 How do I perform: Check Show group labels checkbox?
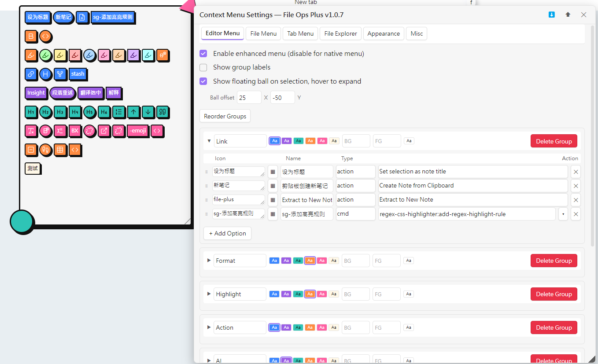coord(203,67)
